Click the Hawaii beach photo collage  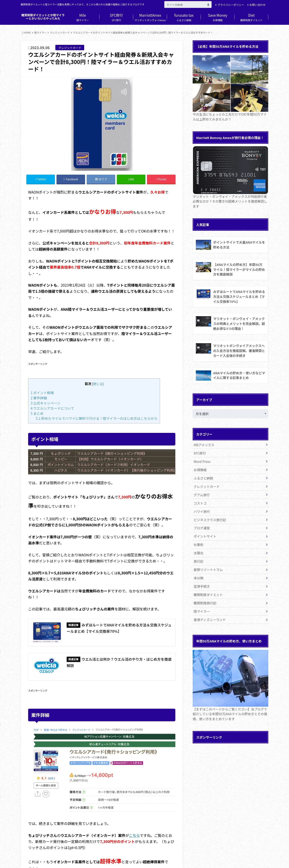click(x=230, y=84)
